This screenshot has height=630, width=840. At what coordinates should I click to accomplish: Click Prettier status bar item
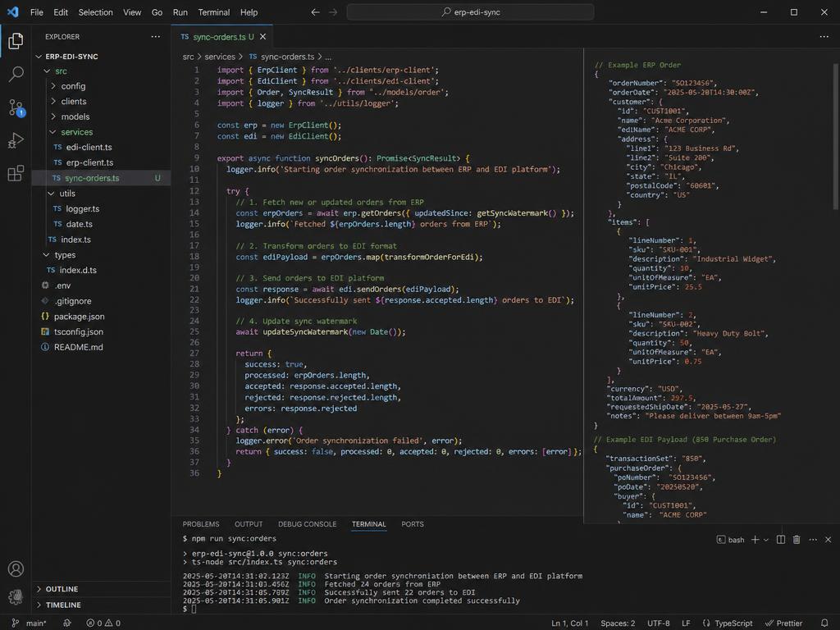click(783, 623)
